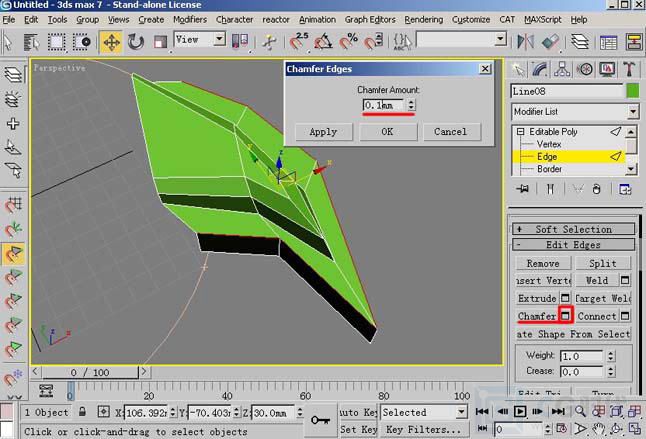Image resolution: width=646 pixels, height=439 pixels.
Task: Open the Modify command panel tab
Action: click(541, 69)
